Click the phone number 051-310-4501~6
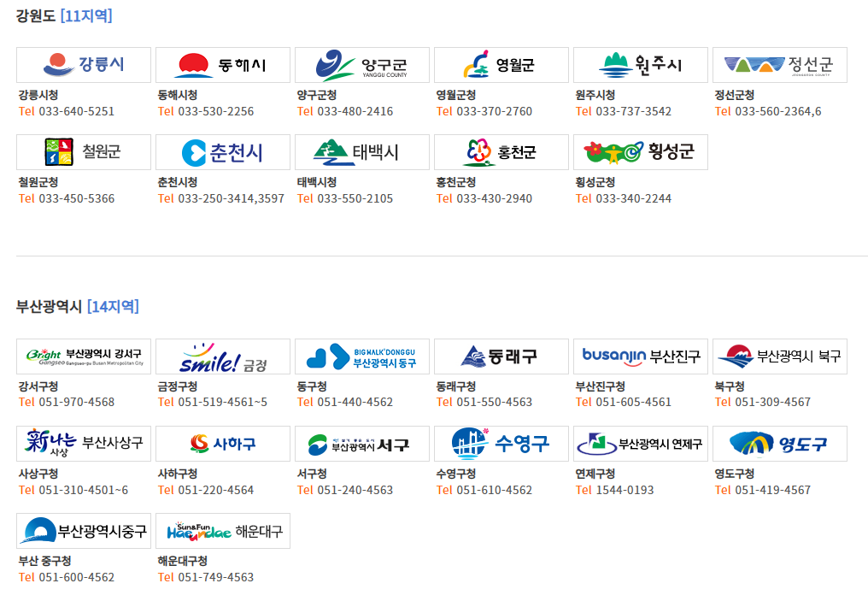 point(83,490)
